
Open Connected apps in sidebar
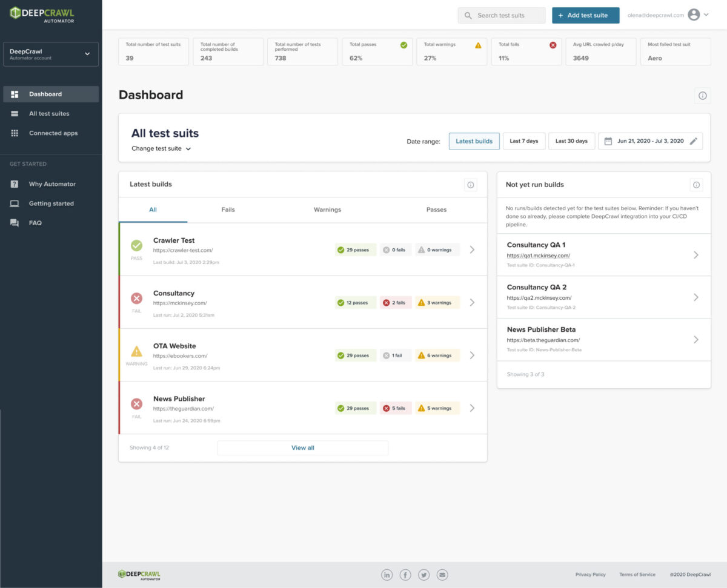coord(51,133)
